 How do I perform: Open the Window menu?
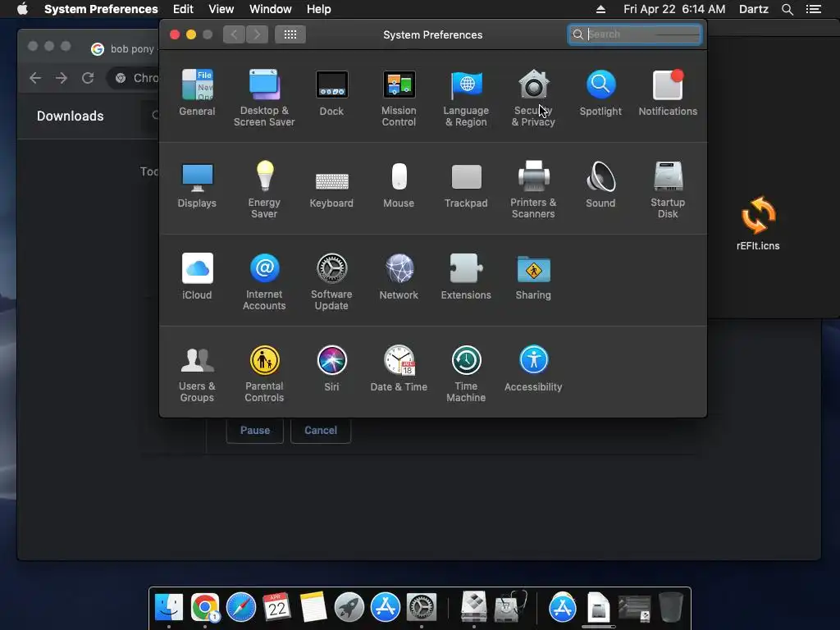pyautogui.click(x=271, y=9)
